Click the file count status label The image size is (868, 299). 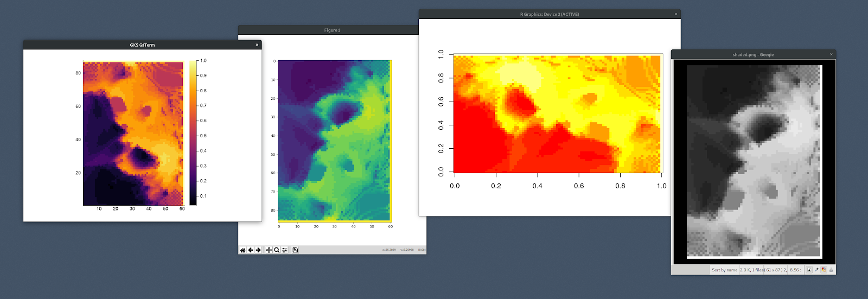(752, 270)
